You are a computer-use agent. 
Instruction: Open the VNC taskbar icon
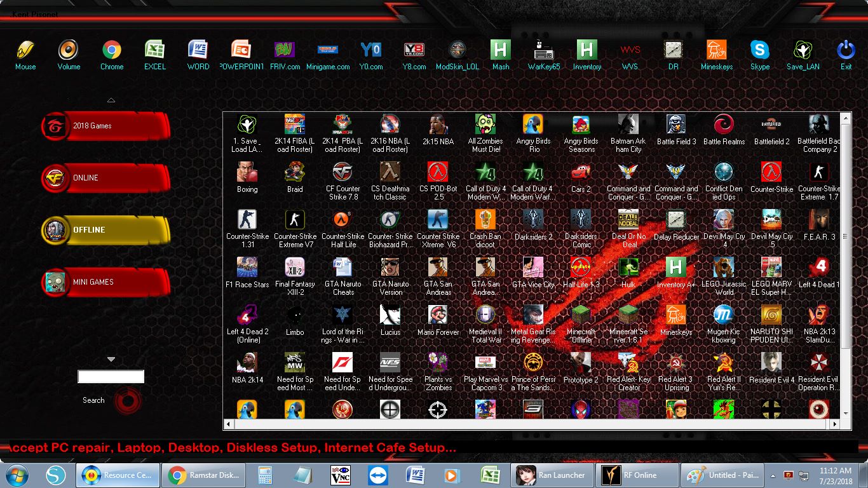click(340, 475)
